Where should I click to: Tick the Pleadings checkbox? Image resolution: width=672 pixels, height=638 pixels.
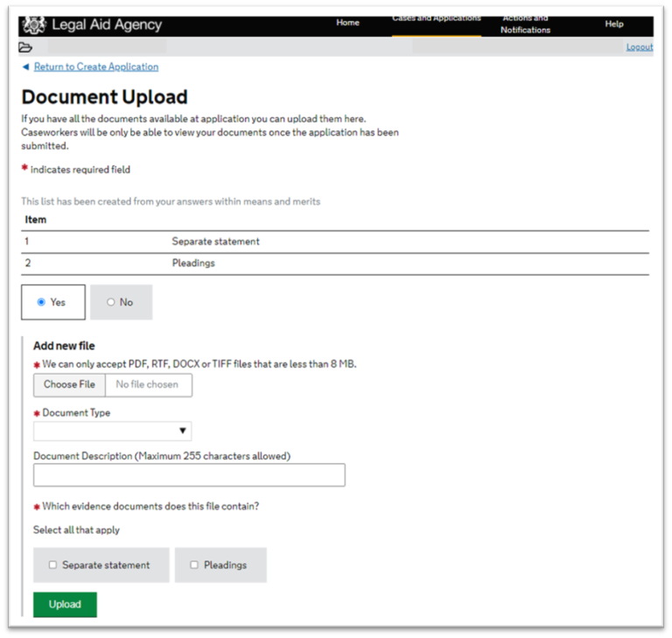point(194,565)
